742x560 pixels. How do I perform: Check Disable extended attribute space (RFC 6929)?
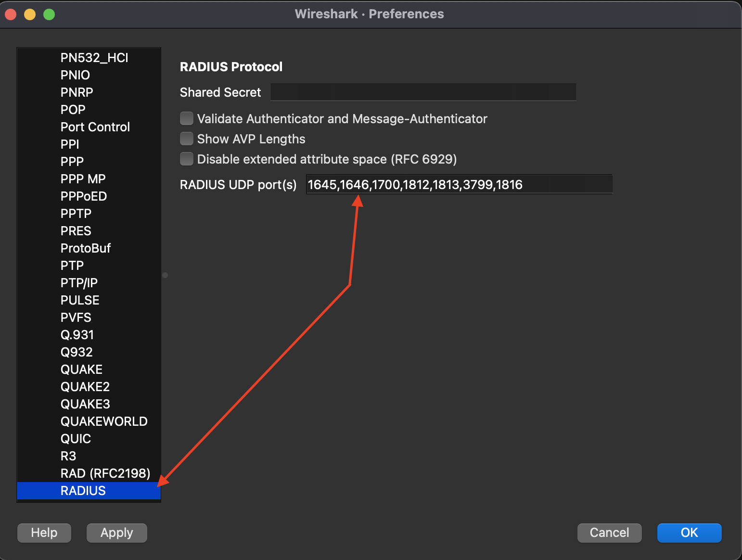click(187, 159)
